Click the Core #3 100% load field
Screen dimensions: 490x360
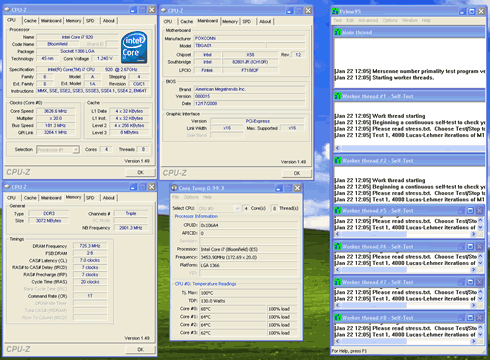point(282,333)
